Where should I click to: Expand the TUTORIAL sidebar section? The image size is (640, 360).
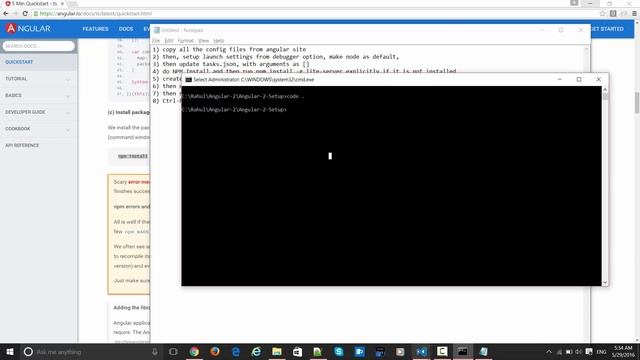pyautogui.click(x=38, y=79)
